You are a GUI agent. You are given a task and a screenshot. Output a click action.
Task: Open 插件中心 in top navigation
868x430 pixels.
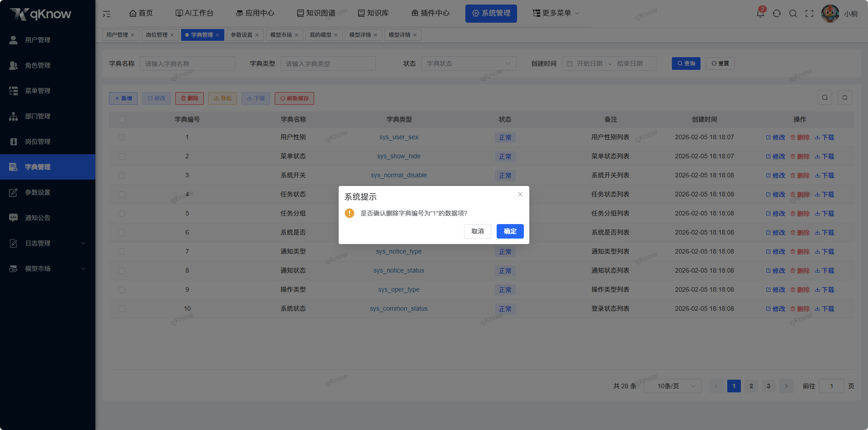point(430,13)
